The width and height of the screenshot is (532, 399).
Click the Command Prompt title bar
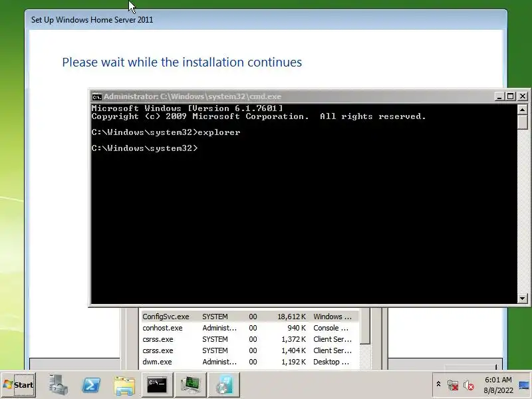tap(292, 96)
